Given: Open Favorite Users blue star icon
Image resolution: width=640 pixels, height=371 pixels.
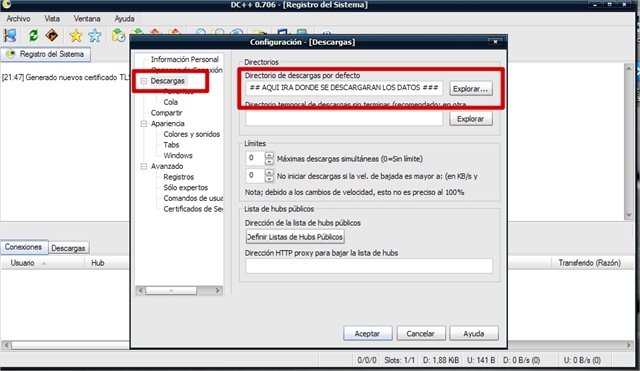Looking at the screenshot, I should [x=95, y=36].
